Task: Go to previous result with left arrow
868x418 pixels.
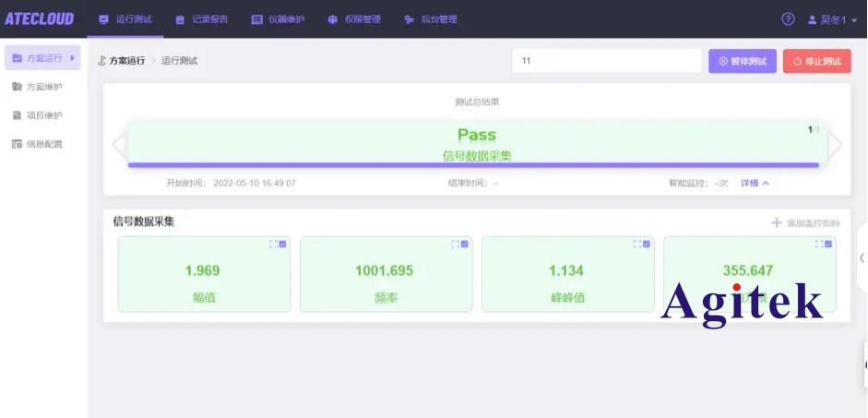Action: click(117, 145)
